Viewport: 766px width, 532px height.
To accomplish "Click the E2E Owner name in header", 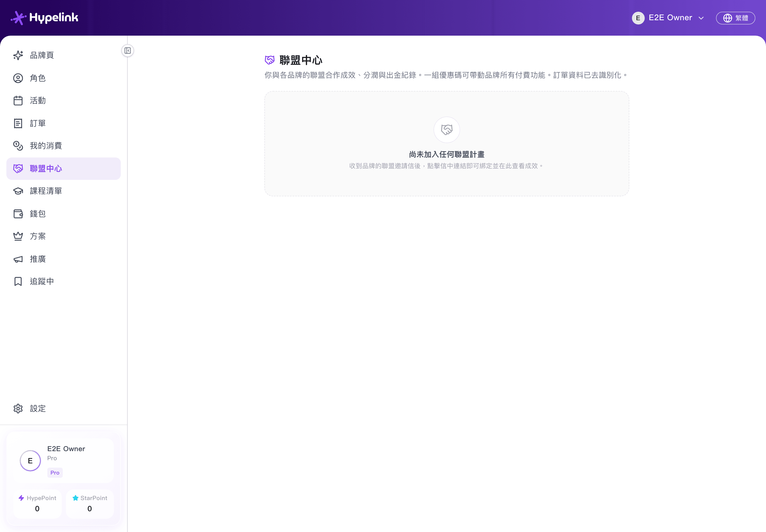I will point(670,18).
